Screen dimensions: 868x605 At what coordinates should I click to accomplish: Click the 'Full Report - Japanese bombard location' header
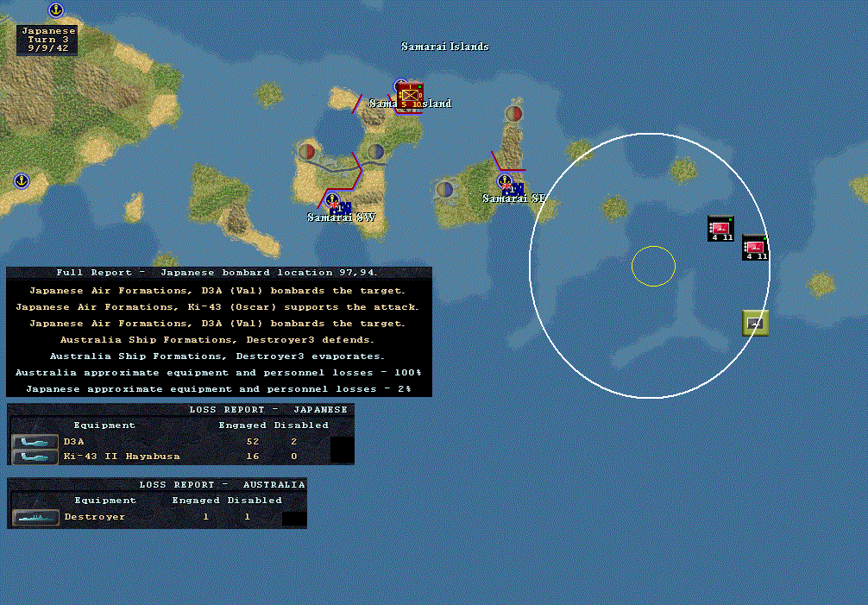217,273
